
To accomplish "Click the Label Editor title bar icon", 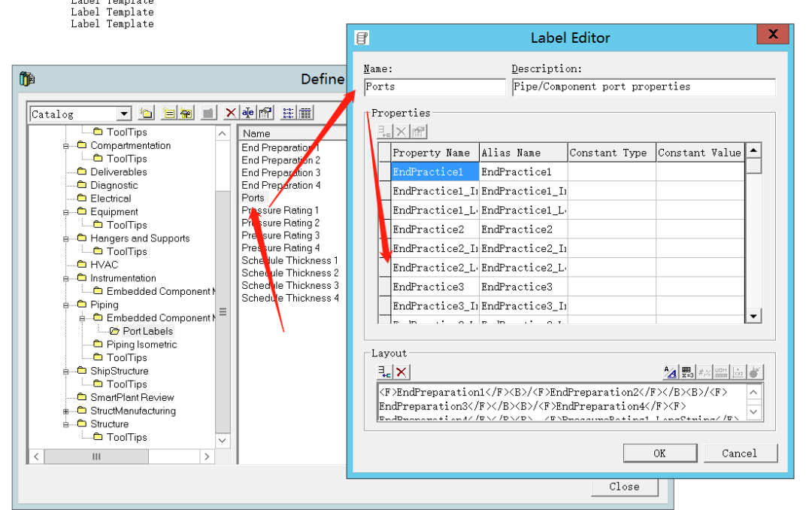I will click(x=362, y=38).
